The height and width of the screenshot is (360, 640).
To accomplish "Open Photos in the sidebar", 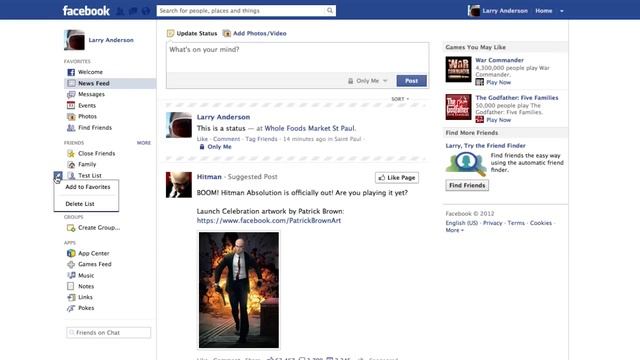I will coord(87,116).
